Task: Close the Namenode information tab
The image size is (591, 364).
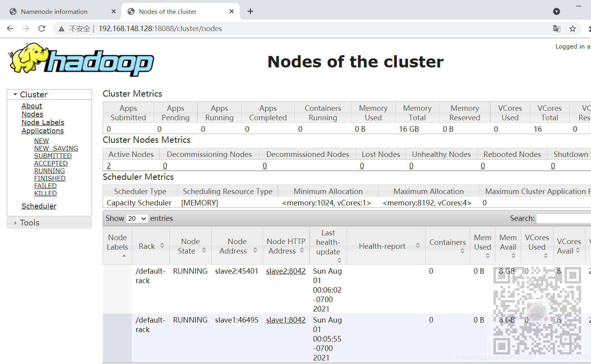Action: tap(114, 11)
